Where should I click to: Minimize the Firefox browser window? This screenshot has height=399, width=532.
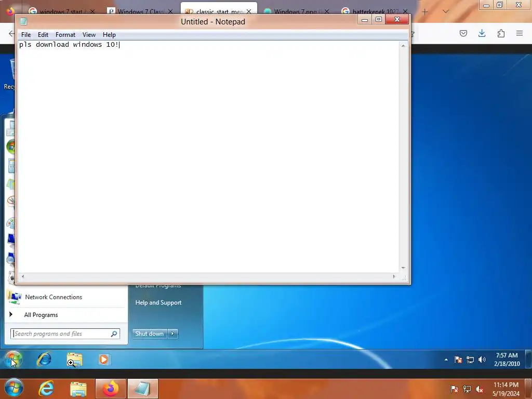click(486, 5)
